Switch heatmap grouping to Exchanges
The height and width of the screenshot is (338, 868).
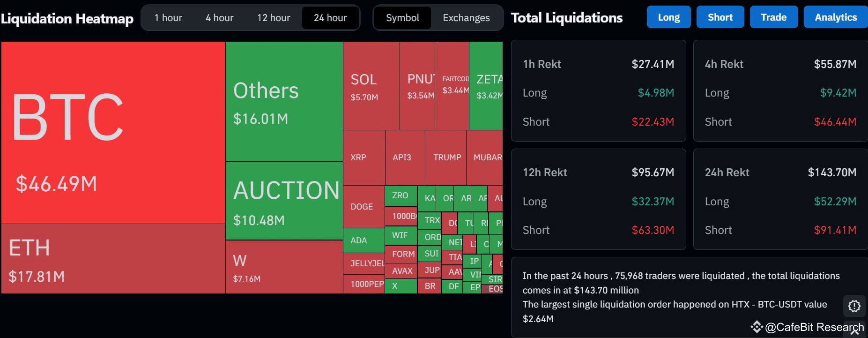tap(466, 17)
